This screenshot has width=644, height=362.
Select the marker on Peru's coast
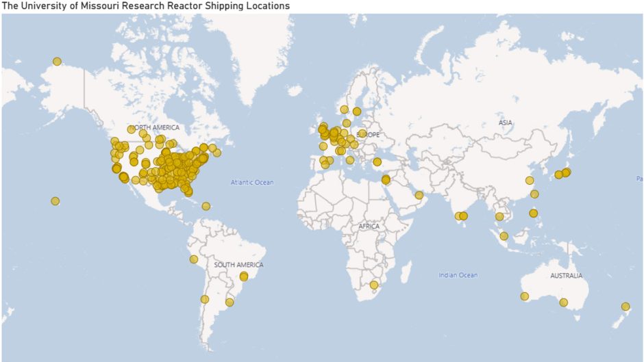(x=194, y=259)
